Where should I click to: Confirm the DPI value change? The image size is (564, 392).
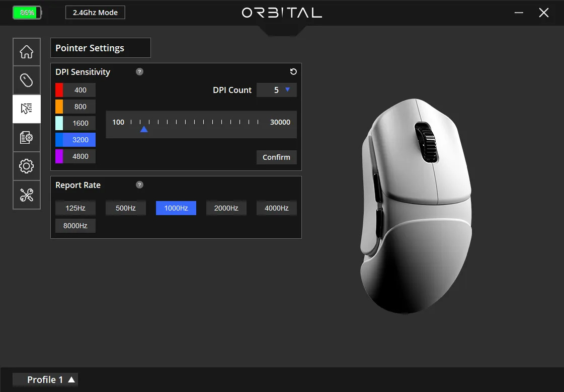click(x=276, y=157)
